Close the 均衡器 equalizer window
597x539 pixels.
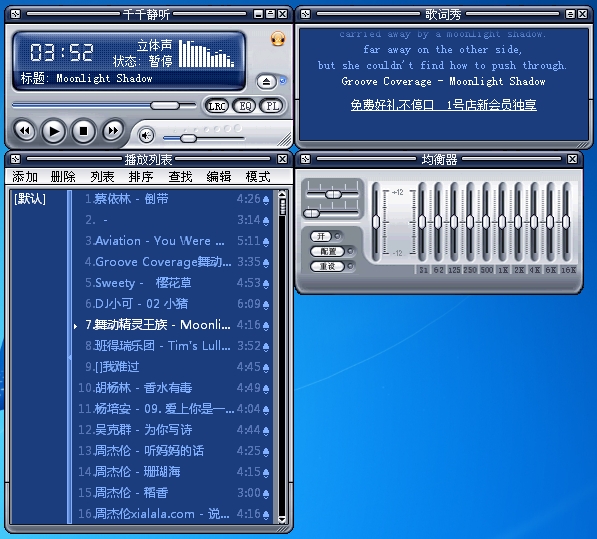[x=572, y=159]
